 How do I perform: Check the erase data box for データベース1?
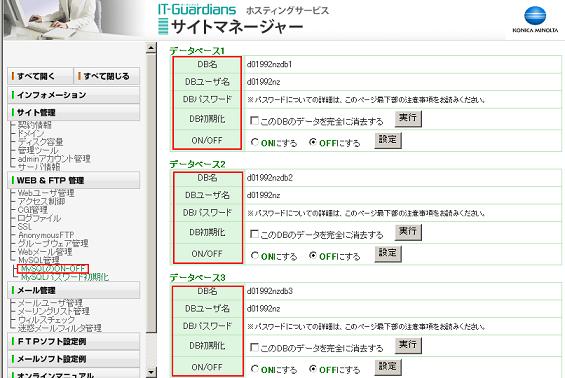[254, 120]
